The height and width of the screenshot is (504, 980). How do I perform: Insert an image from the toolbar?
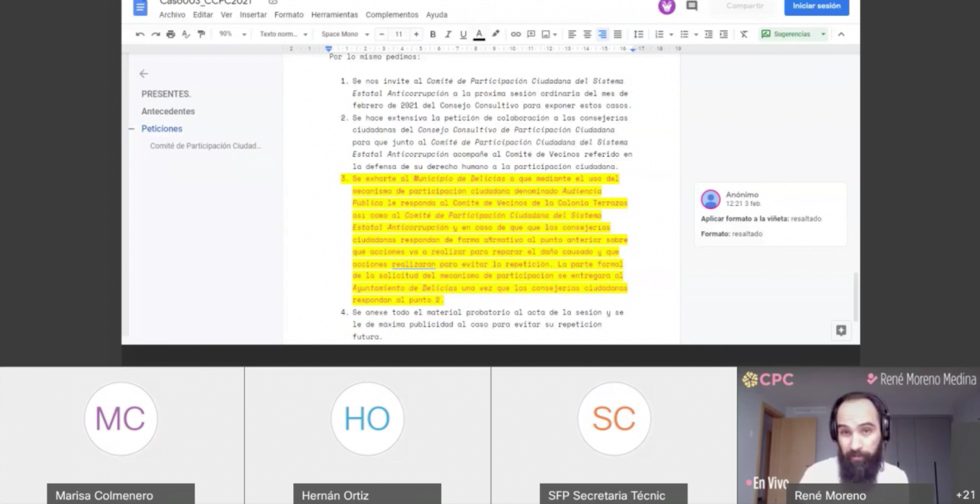click(x=546, y=34)
